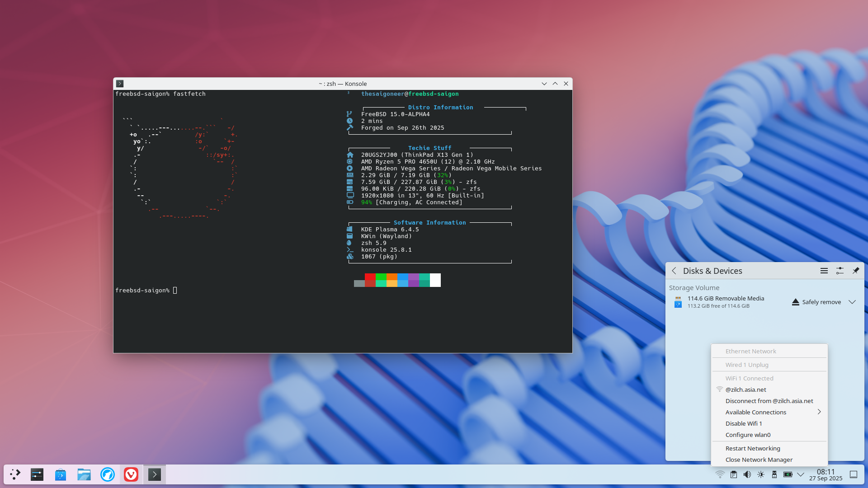Open the Dolphin file manager icon
868x488 pixels.
pyautogui.click(x=84, y=474)
